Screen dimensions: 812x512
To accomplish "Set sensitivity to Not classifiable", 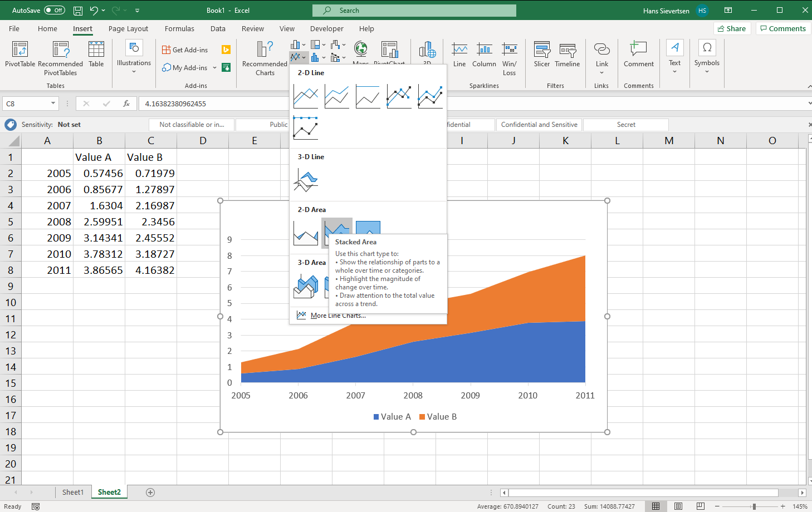I will click(192, 125).
